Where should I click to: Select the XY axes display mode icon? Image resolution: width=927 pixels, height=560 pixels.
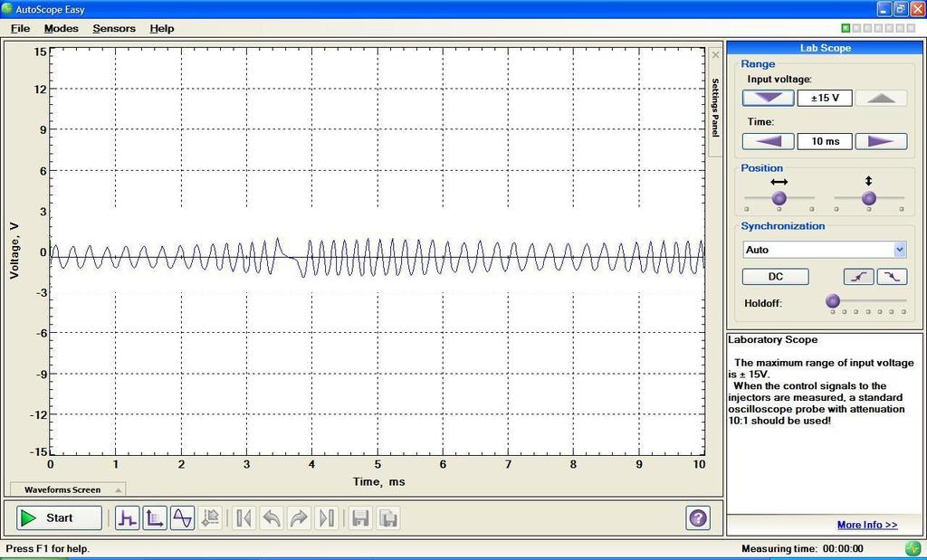click(155, 518)
